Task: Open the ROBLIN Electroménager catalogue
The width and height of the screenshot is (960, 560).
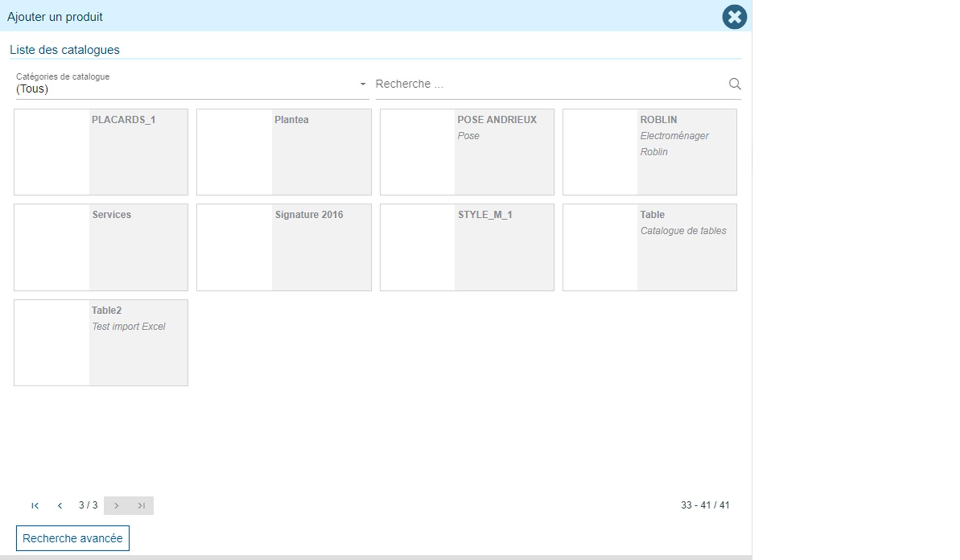Action: click(650, 152)
